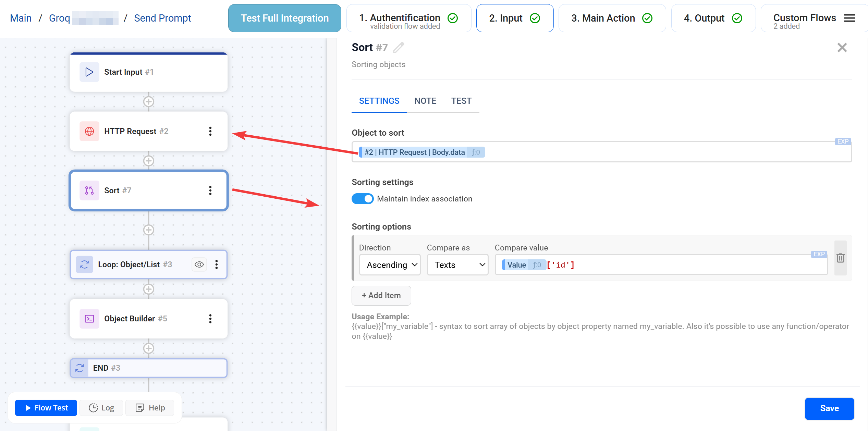Click pencil icon to rename Sort step
Viewport: 868px width, 431px height.
(x=399, y=48)
